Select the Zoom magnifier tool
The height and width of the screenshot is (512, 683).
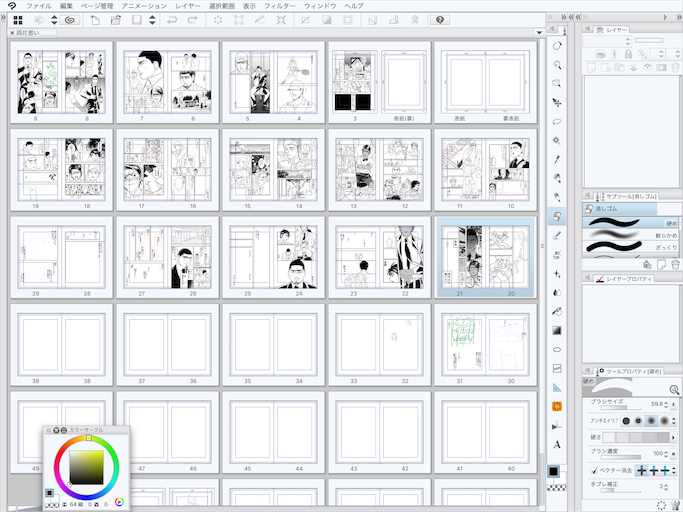(557, 65)
